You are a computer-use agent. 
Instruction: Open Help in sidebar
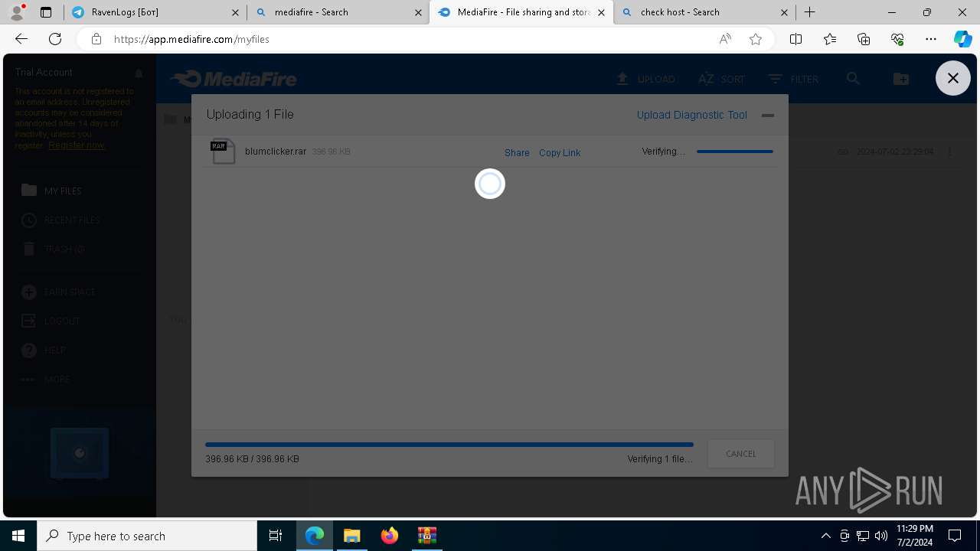pos(43,350)
